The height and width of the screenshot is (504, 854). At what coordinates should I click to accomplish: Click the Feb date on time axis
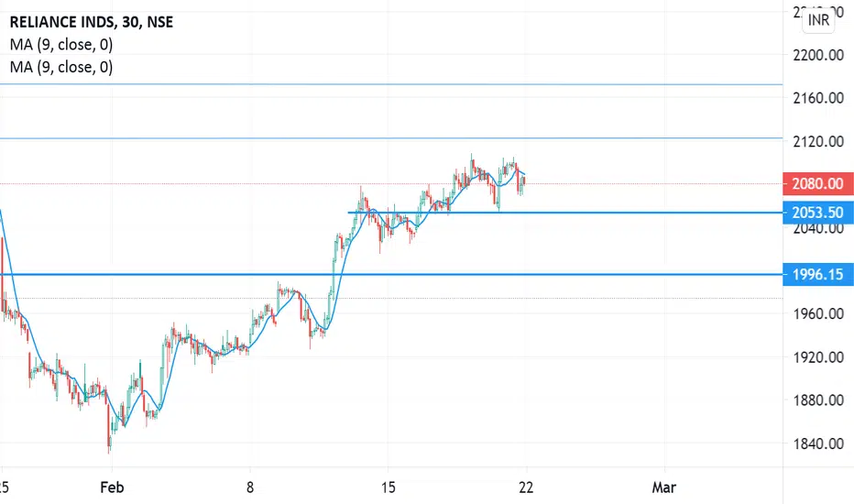pos(112,488)
